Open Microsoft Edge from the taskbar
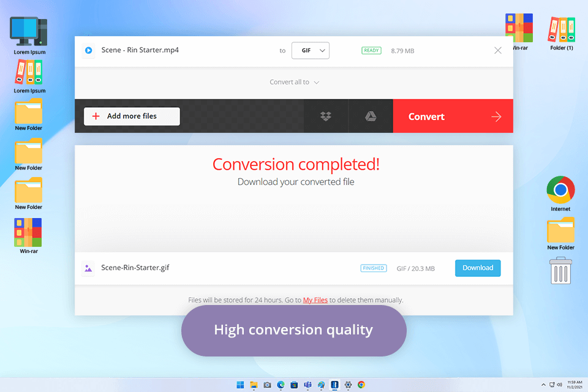 281,385
